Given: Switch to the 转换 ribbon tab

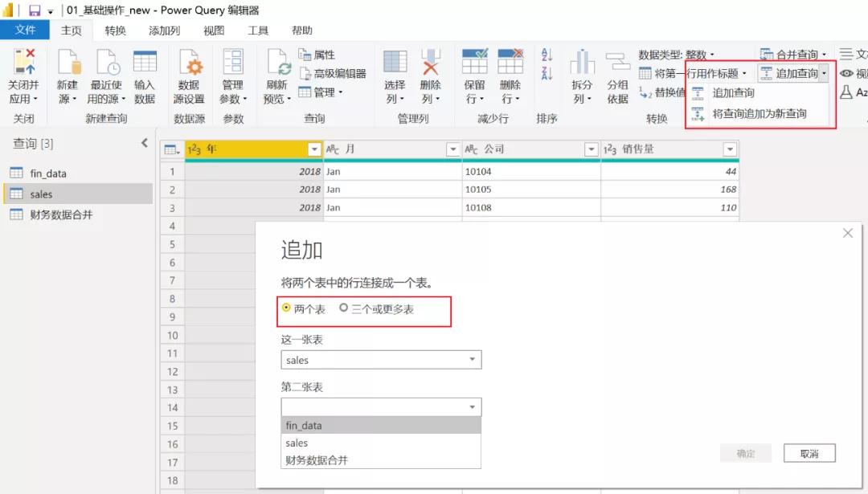Looking at the screenshot, I should [x=115, y=31].
